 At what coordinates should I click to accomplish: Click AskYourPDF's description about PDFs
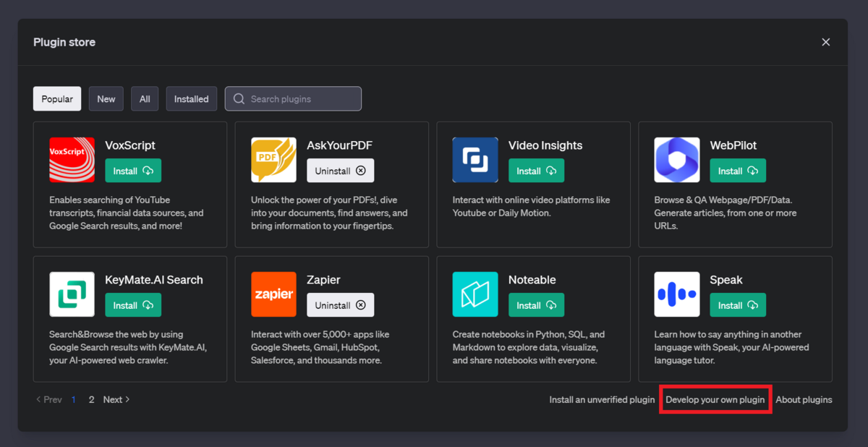pyautogui.click(x=329, y=213)
